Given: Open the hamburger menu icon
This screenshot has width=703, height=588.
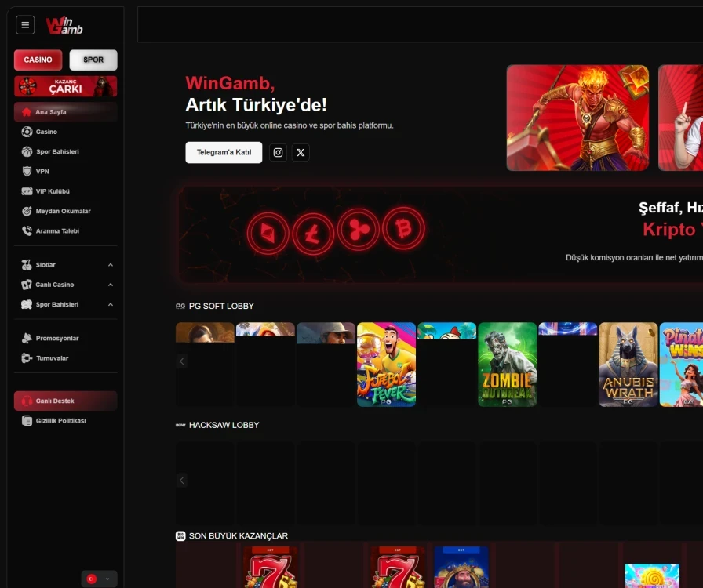Looking at the screenshot, I should 25,25.
